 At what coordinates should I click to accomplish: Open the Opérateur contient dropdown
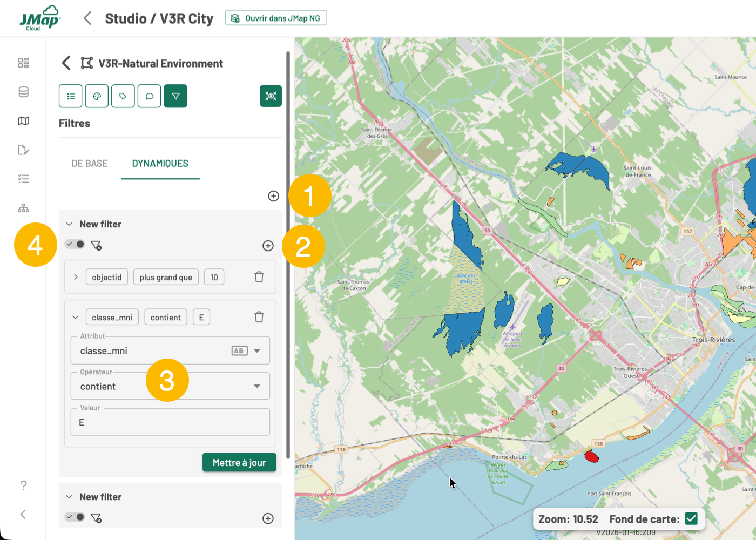coord(257,386)
